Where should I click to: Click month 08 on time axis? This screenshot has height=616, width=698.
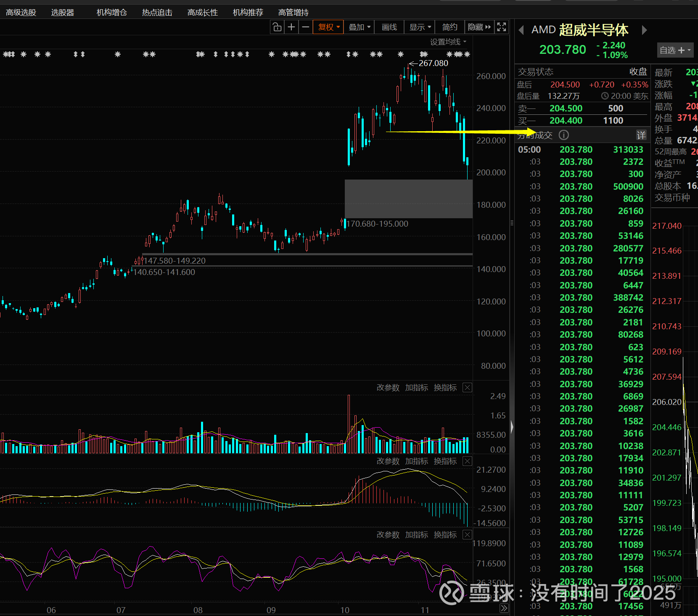coord(198,610)
